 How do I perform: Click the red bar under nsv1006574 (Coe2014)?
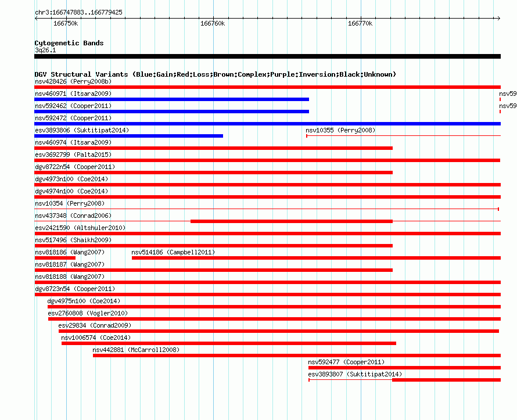(229, 343)
